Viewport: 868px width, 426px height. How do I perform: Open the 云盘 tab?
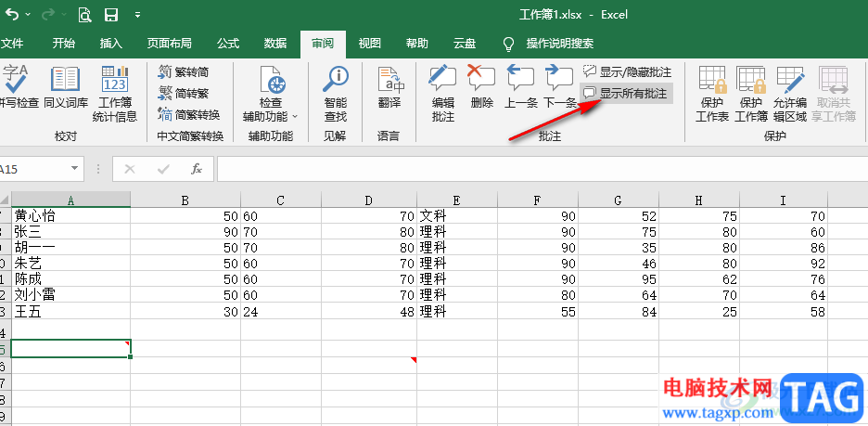pyautogui.click(x=465, y=44)
